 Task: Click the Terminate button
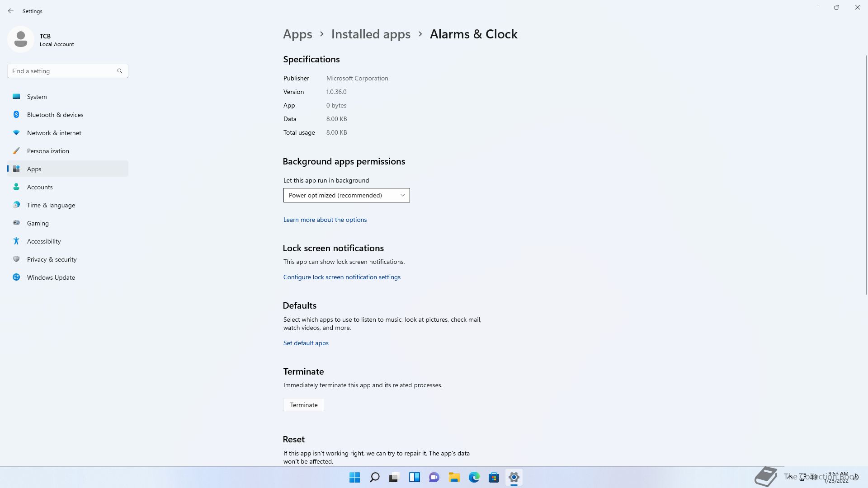pyautogui.click(x=304, y=405)
